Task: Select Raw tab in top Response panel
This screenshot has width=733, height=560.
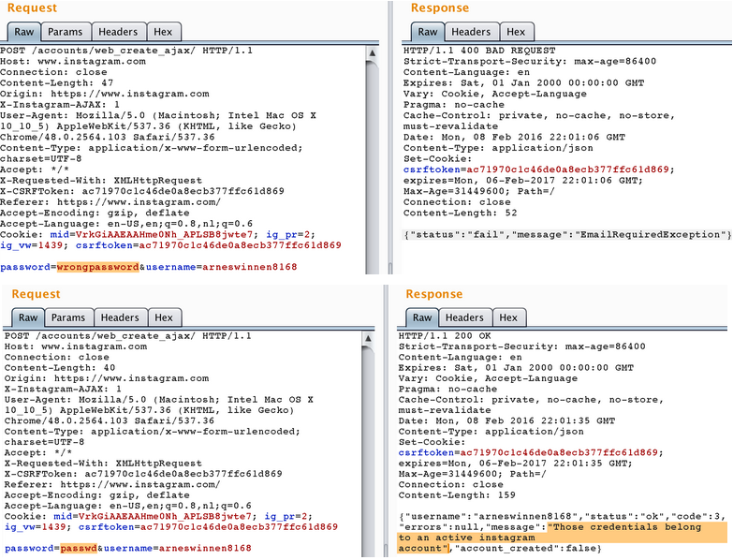Action: [428, 32]
